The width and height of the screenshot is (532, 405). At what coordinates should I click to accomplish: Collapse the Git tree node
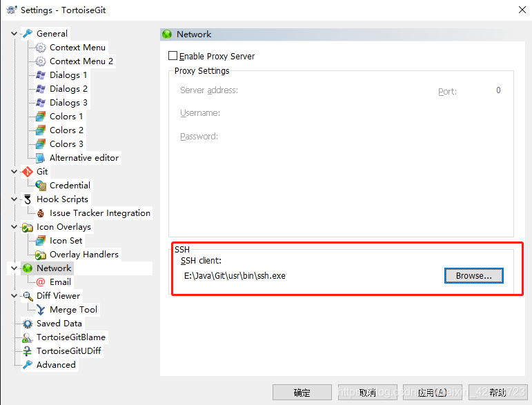pyautogui.click(x=14, y=172)
